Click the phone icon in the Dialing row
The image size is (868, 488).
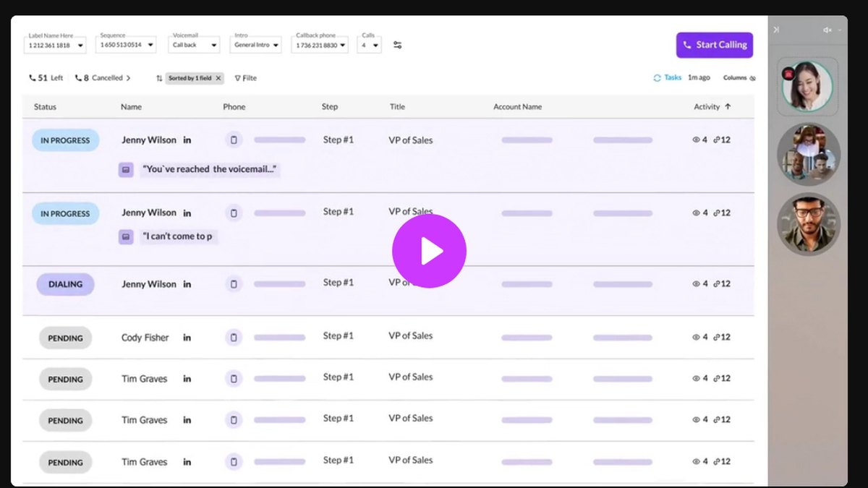tap(233, 284)
